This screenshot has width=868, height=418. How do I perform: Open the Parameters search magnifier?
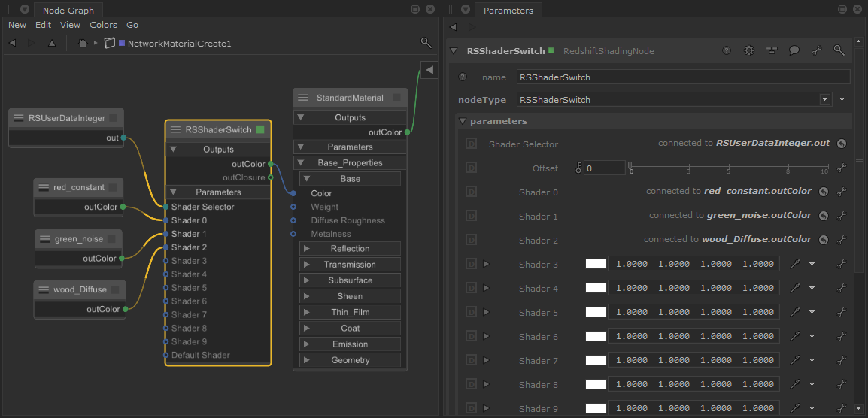pos(839,50)
